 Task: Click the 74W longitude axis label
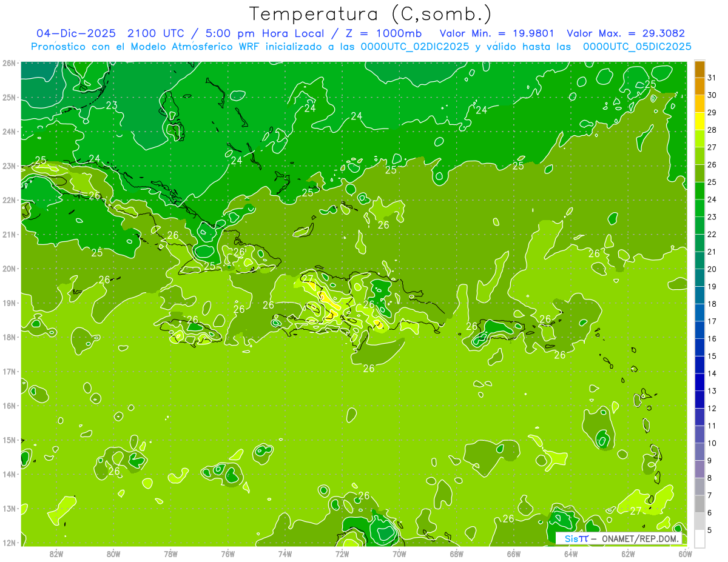pos(285,553)
